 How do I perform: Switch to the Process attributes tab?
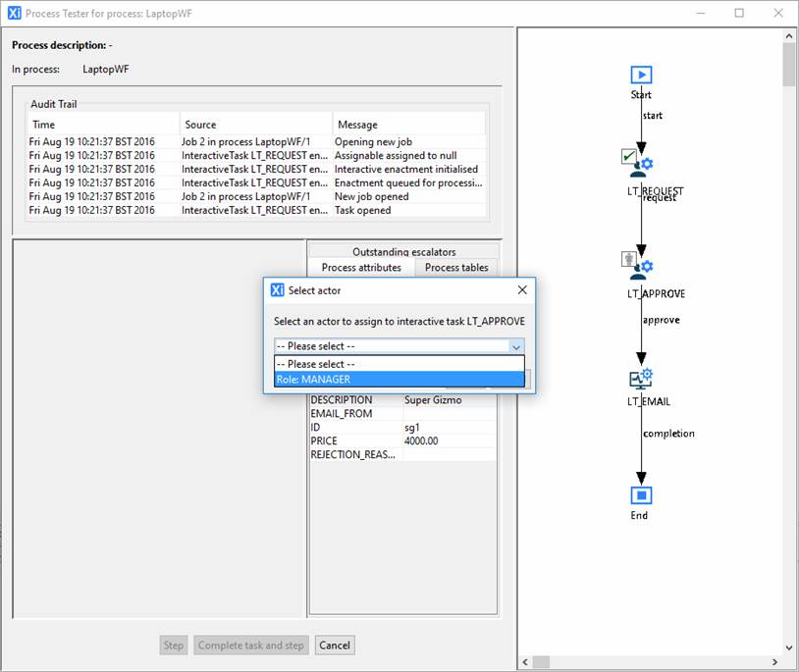click(361, 268)
